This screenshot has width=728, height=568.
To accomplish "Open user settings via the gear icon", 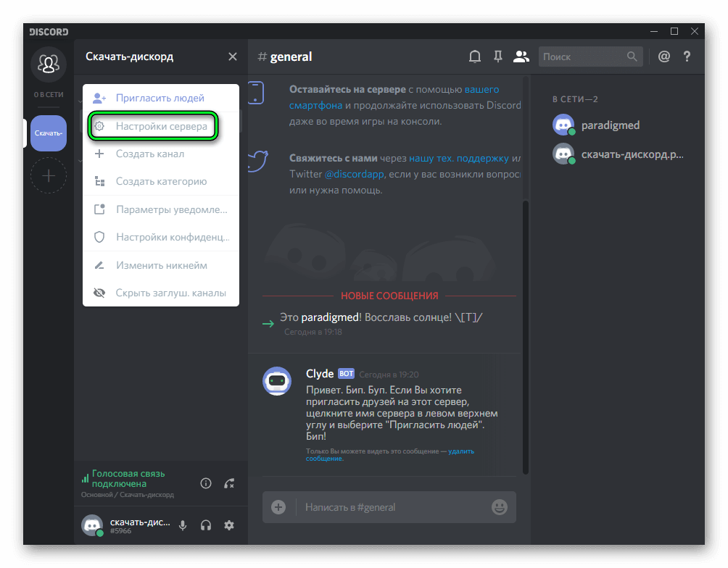I will 229,525.
